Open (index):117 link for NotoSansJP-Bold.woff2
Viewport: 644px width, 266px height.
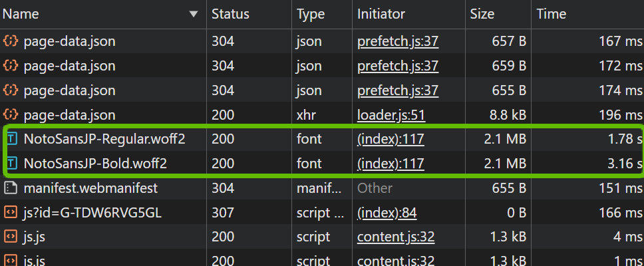(391, 164)
